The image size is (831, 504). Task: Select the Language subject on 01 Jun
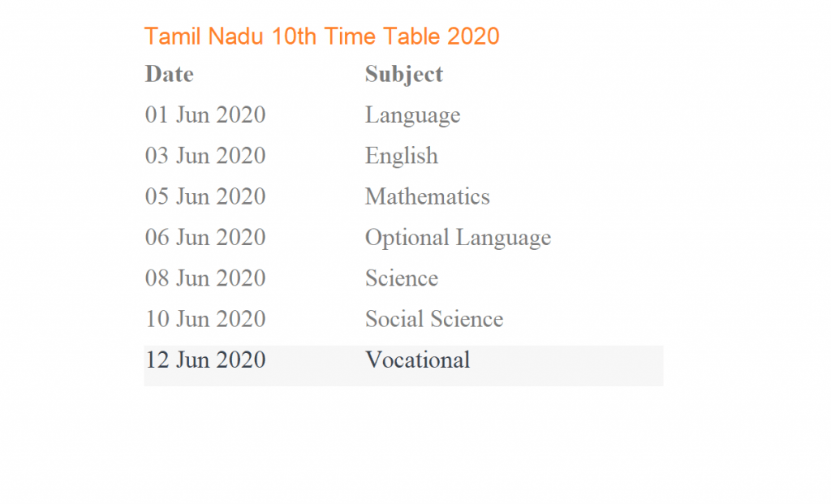click(412, 115)
